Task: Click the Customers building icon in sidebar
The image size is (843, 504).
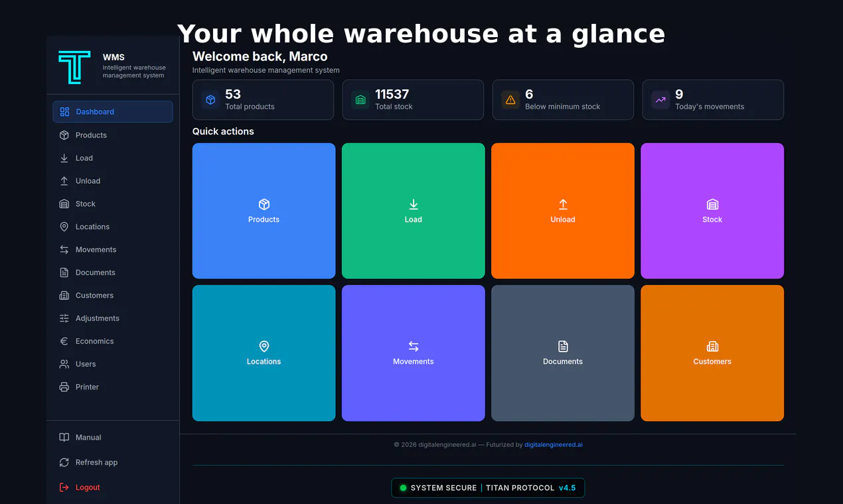Action: 64,295
